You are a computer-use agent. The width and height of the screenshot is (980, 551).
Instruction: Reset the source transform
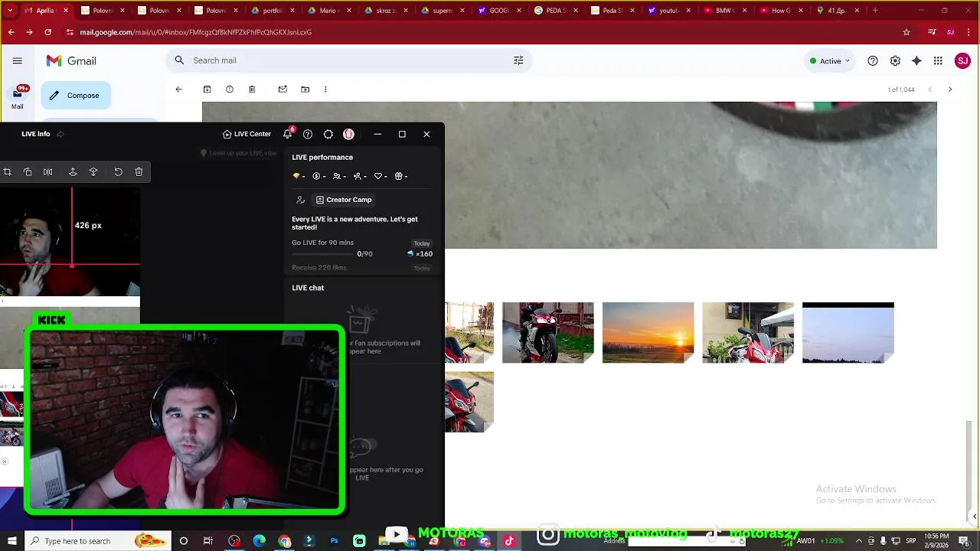pyautogui.click(x=118, y=172)
